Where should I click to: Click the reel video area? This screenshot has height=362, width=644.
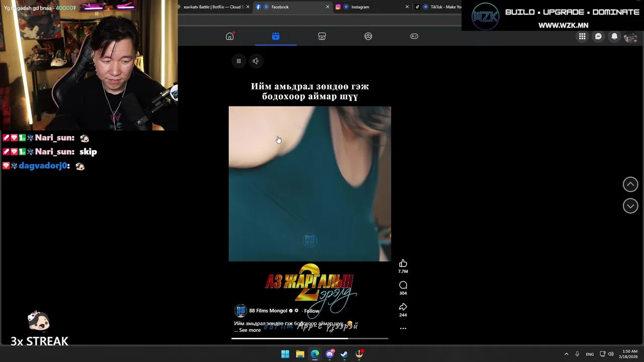pos(309,184)
